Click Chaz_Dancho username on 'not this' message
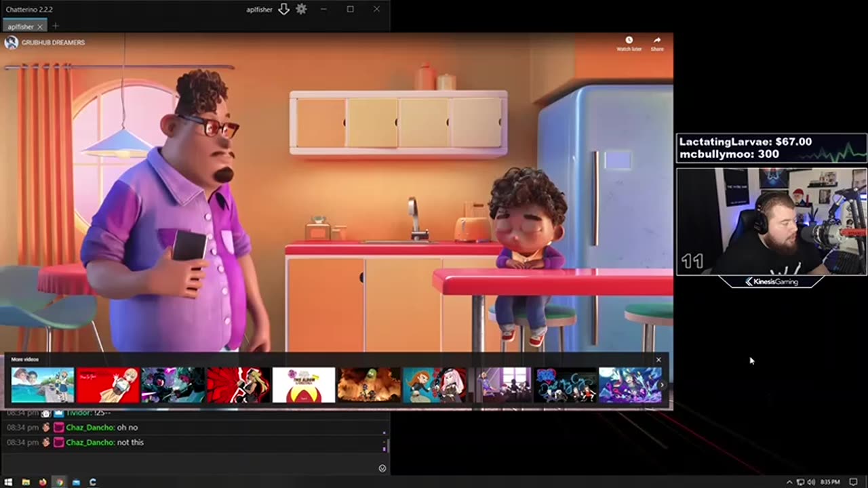The width and height of the screenshot is (868, 488). tap(90, 443)
